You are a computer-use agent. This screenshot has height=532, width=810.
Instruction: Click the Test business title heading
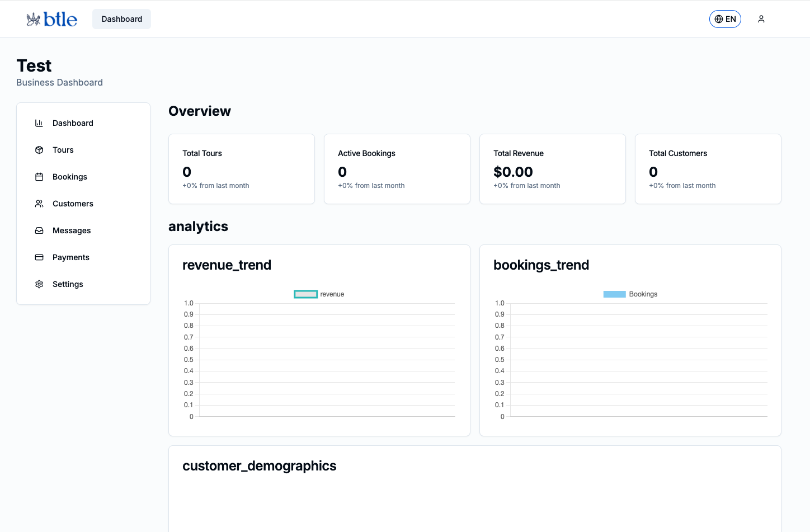pyautogui.click(x=34, y=65)
